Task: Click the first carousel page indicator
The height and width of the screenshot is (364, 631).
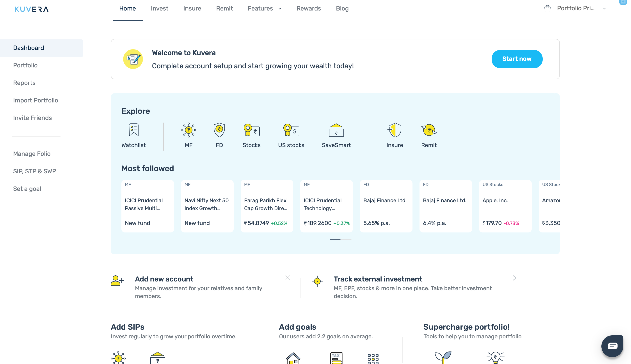Action: pos(335,240)
